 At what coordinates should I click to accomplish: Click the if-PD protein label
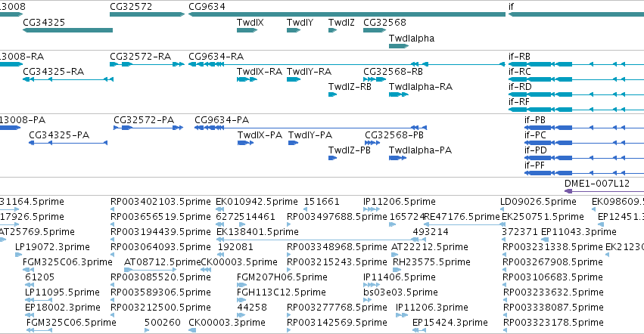(x=536, y=150)
